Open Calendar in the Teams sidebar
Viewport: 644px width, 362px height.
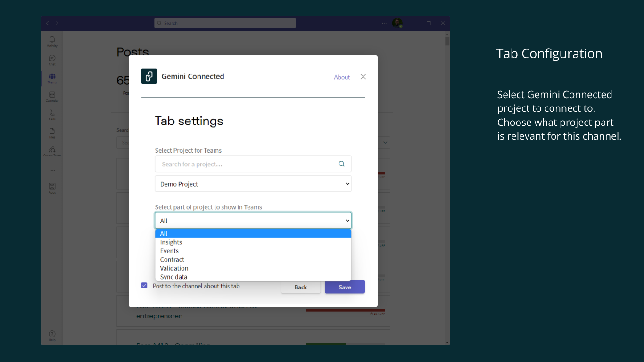coord(52,97)
